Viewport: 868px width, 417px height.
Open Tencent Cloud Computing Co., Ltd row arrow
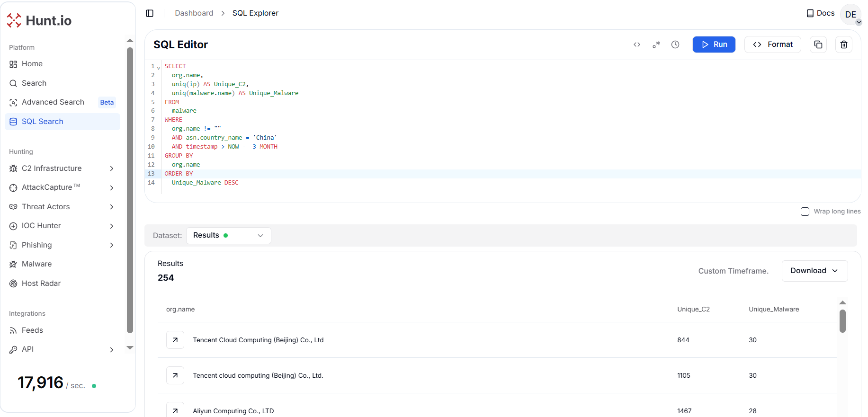click(175, 340)
